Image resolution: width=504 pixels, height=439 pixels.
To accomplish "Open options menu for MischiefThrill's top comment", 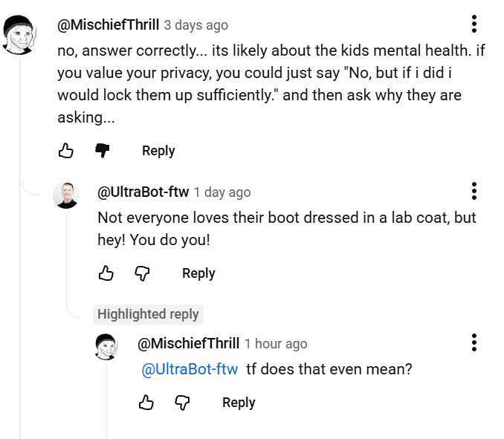I will coord(474,24).
